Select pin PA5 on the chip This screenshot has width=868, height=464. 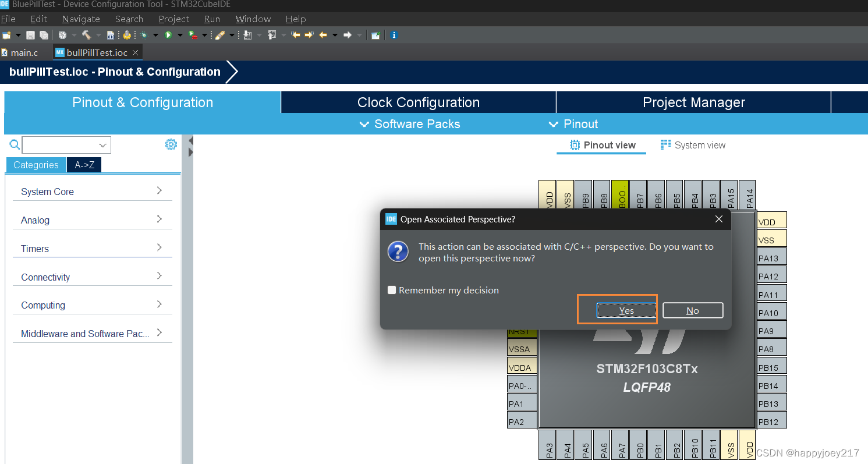[x=584, y=445]
